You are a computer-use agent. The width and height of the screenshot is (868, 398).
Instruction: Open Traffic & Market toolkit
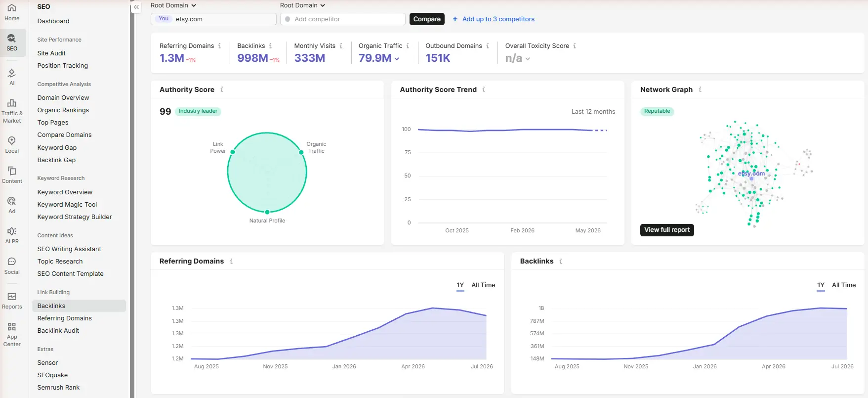(12, 110)
